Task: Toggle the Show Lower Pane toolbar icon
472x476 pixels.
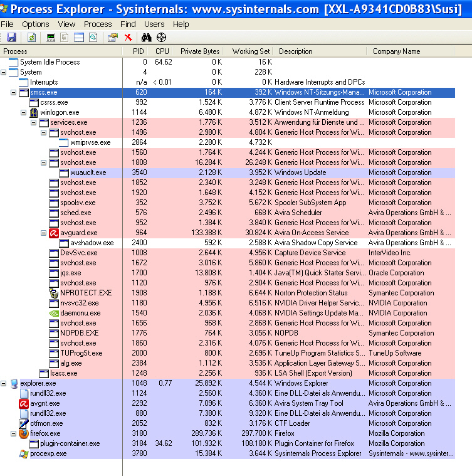Action: pos(79,38)
